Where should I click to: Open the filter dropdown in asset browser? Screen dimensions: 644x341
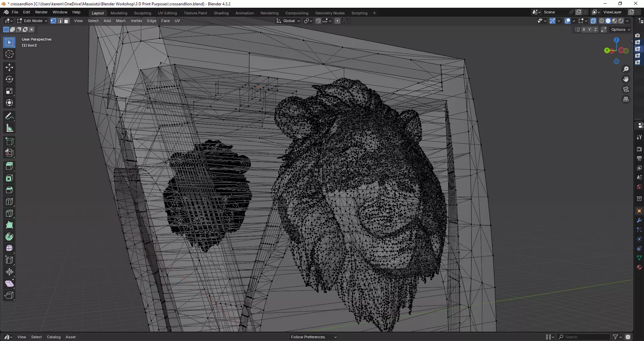pyautogui.click(x=617, y=337)
